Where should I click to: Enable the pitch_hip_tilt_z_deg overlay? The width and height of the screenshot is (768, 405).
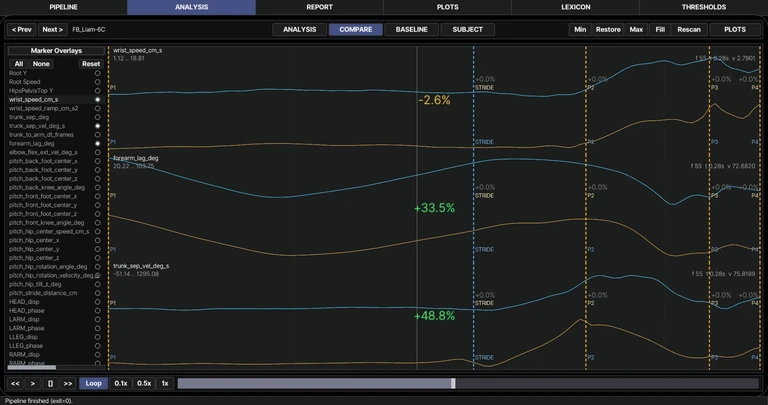point(97,284)
